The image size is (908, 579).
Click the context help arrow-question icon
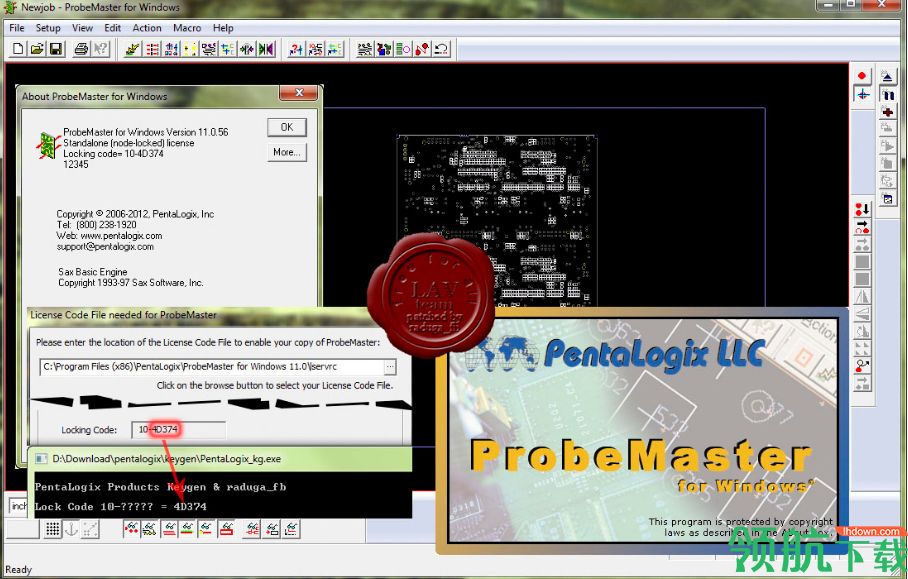pos(101,49)
